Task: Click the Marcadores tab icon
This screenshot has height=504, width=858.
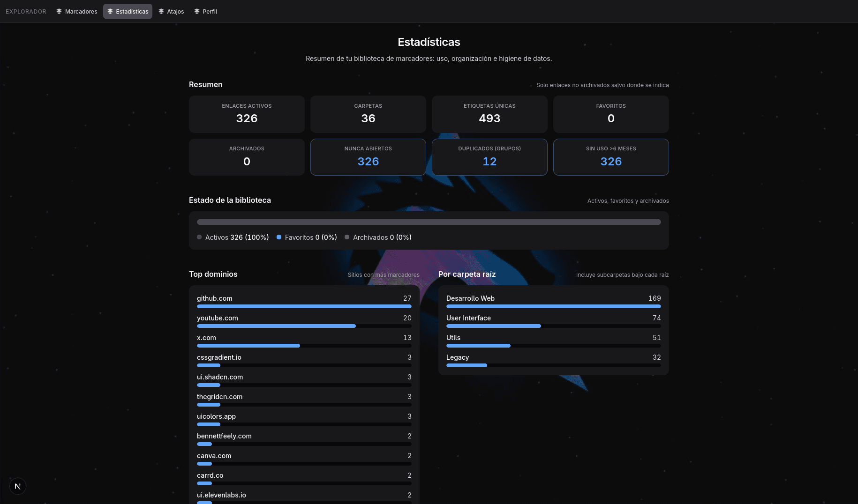Action: (x=59, y=11)
